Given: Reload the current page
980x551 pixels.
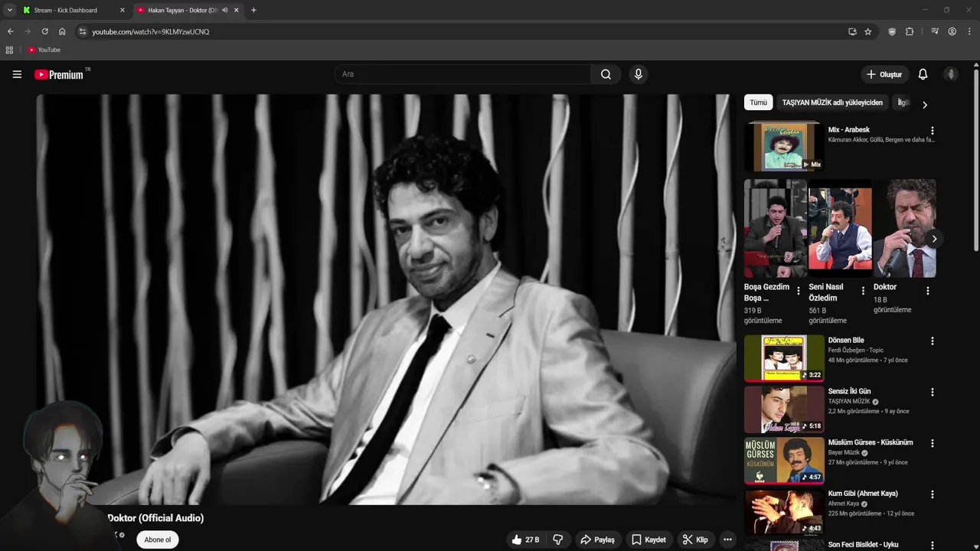Looking at the screenshot, I should (44, 31).
